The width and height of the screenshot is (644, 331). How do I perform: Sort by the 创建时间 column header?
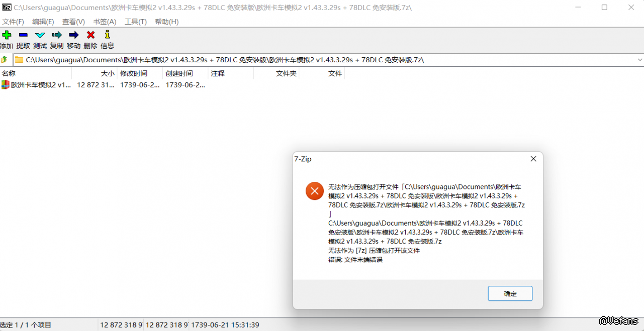(x=186, y=73)
